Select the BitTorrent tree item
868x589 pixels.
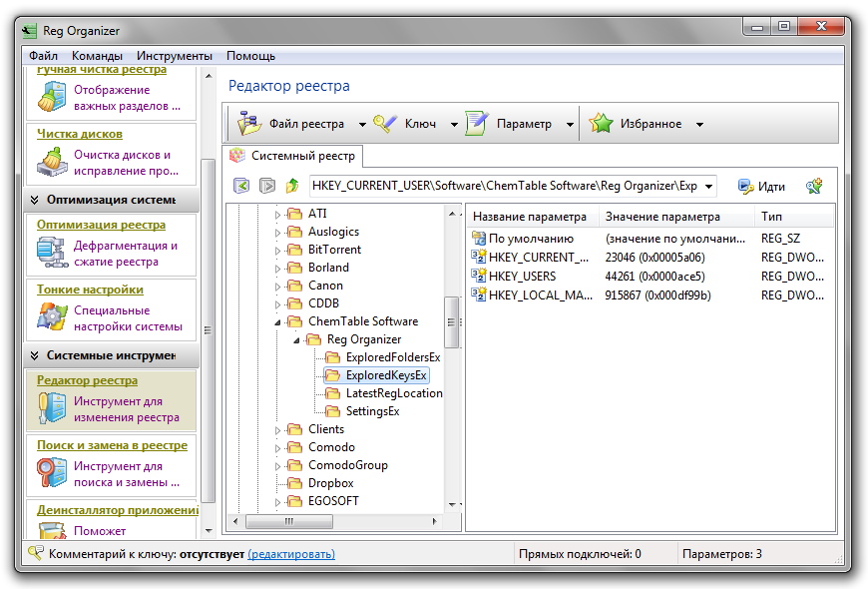click(x=334, y=250)
